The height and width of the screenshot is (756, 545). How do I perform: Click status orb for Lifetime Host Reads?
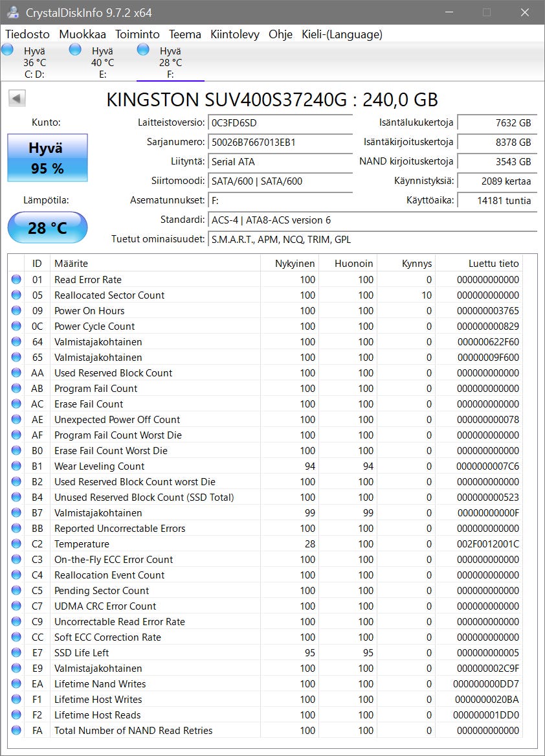[x=16, y=715]
